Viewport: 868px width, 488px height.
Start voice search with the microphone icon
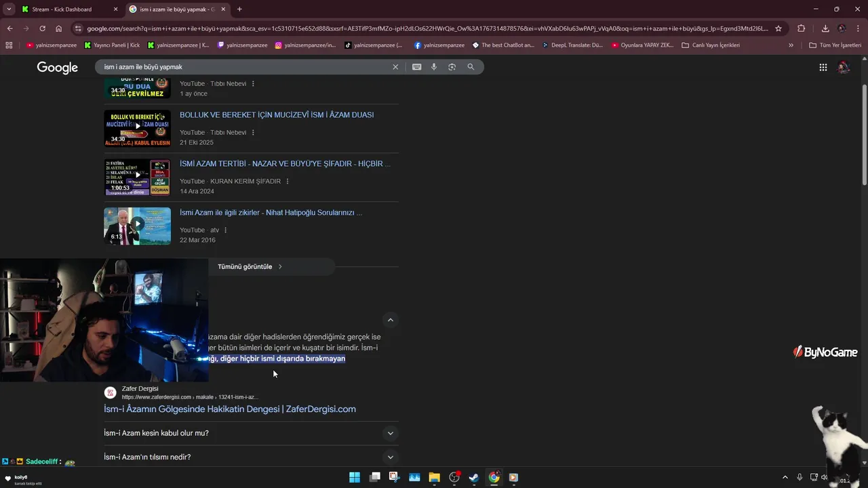coord(434,67)
